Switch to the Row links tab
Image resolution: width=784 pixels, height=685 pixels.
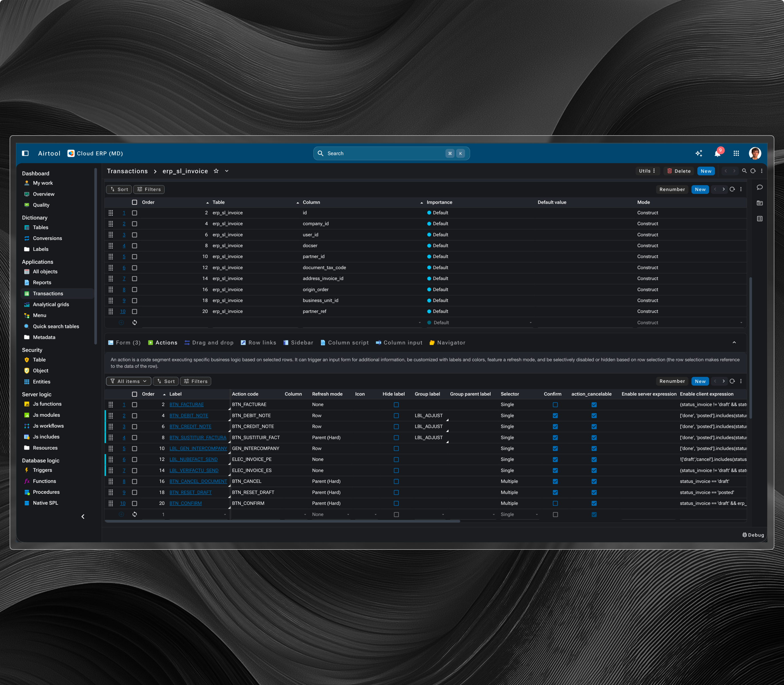258,343
